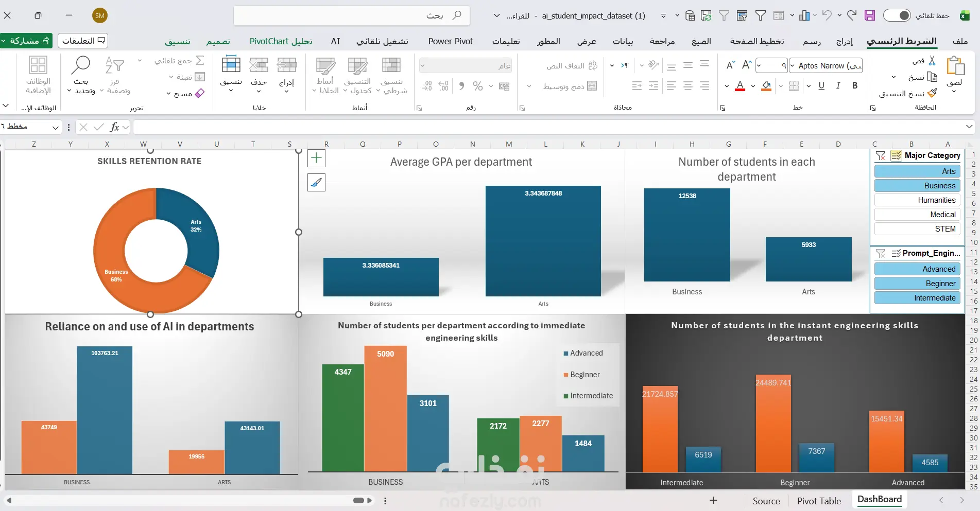Open the PivotChart Analyze (تحليل PivotChart) tab
980x511 pixels.
click(x=281, y=41)
